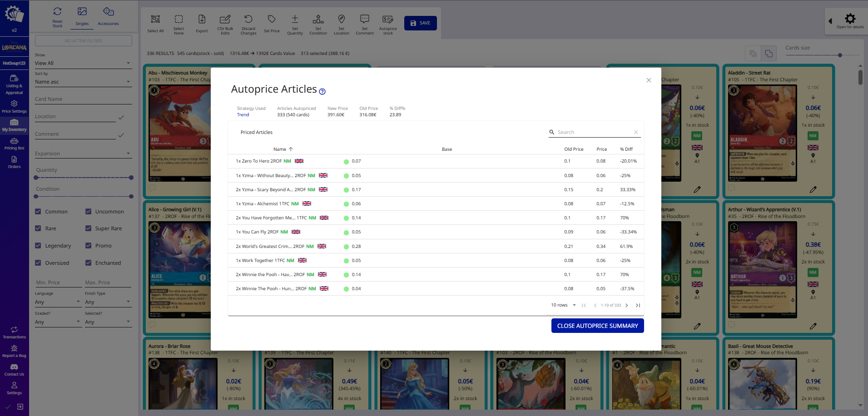Toggle the Legendary checkbox

point(38,246)
